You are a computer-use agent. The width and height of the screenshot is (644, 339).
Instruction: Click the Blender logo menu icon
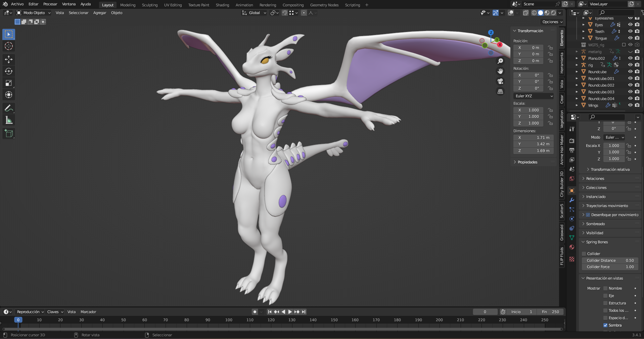pos(5,4)
